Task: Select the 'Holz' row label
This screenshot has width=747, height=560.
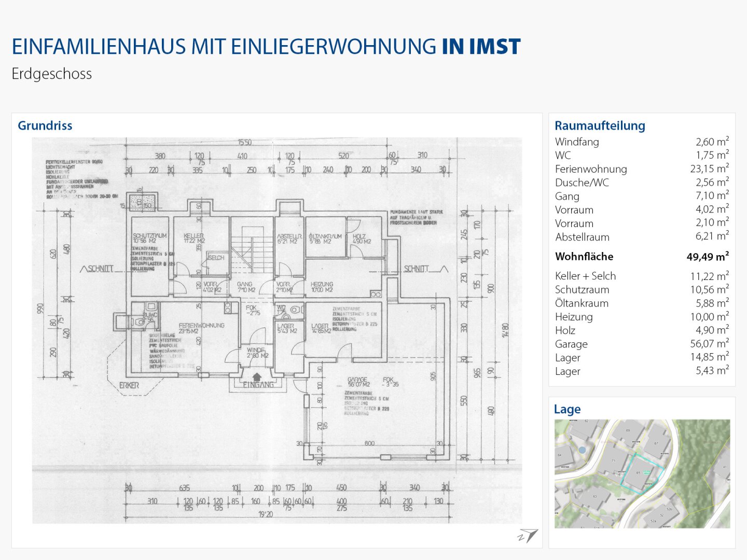Action: pos(565,330)
